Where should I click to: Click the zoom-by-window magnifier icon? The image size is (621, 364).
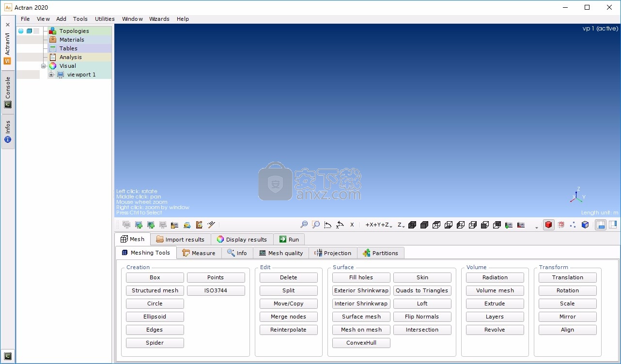tap(315, 225)
